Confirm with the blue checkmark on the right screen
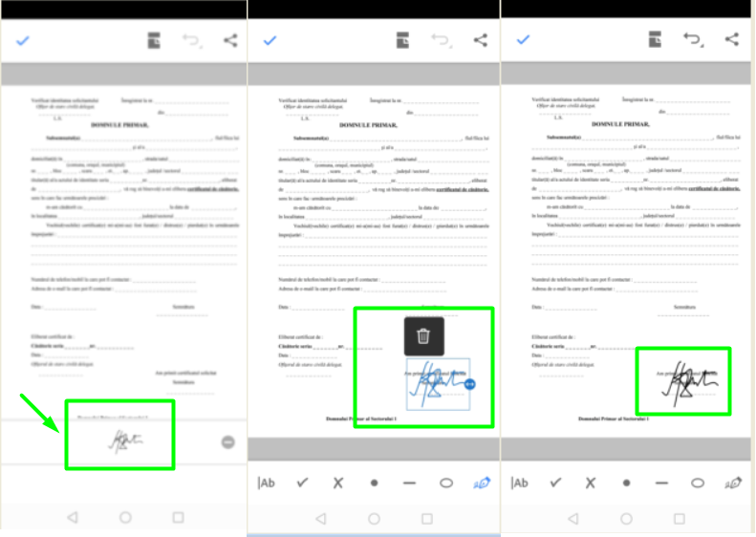The image size is (756, 537). tap(523, 39)
